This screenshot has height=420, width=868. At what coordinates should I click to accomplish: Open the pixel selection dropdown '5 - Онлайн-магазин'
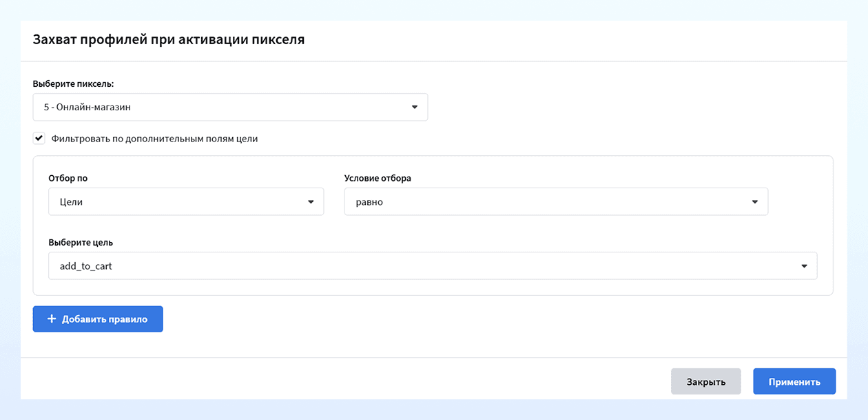pos(230,108)
